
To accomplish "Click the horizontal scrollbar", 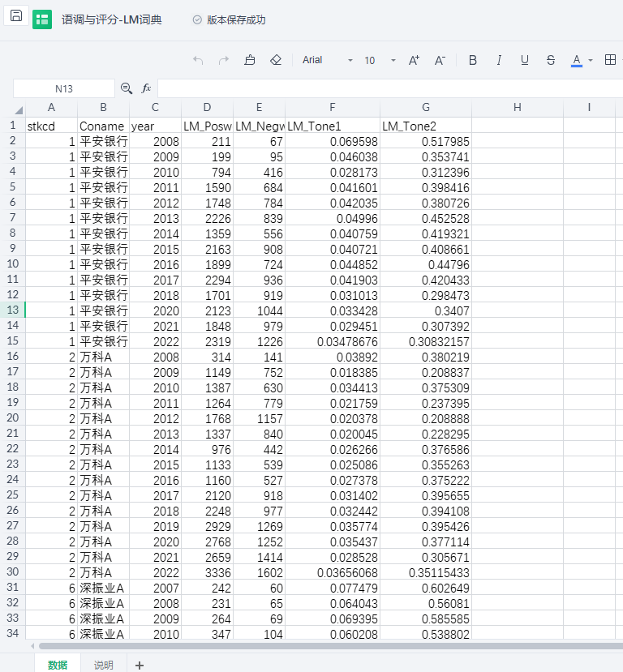I will point(330,646).
